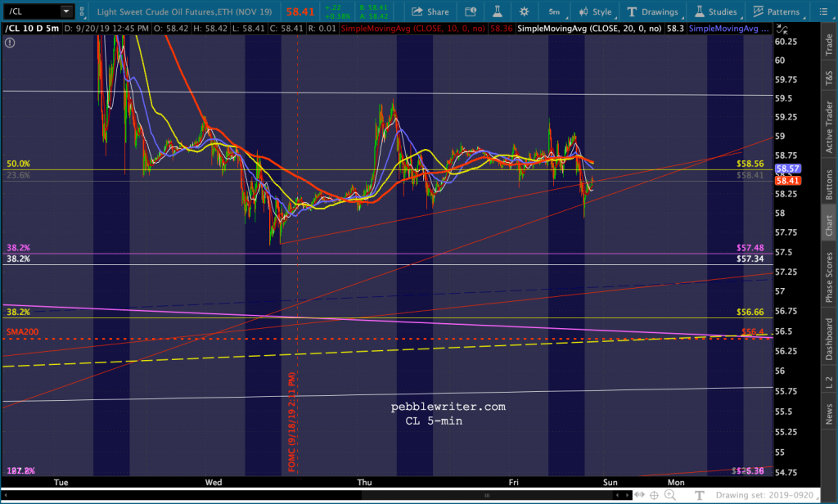
Task: Click the orange $56.4 level label
Action: (x=753, y=331)
